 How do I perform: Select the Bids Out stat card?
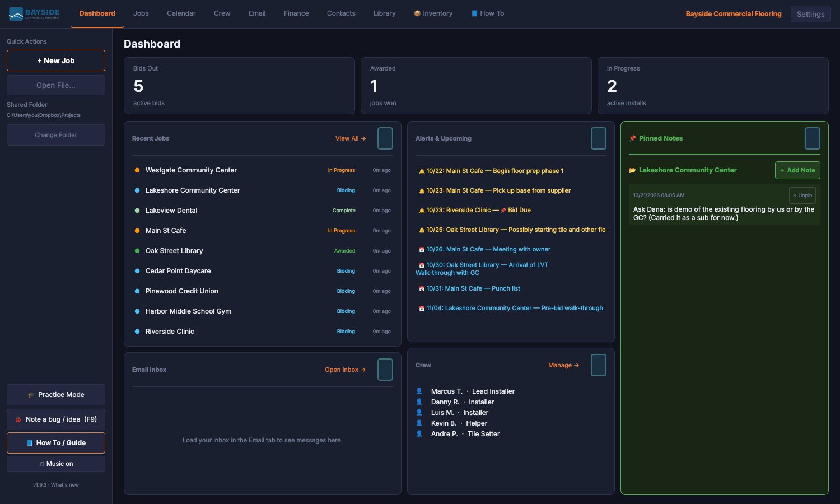point(239,86)
